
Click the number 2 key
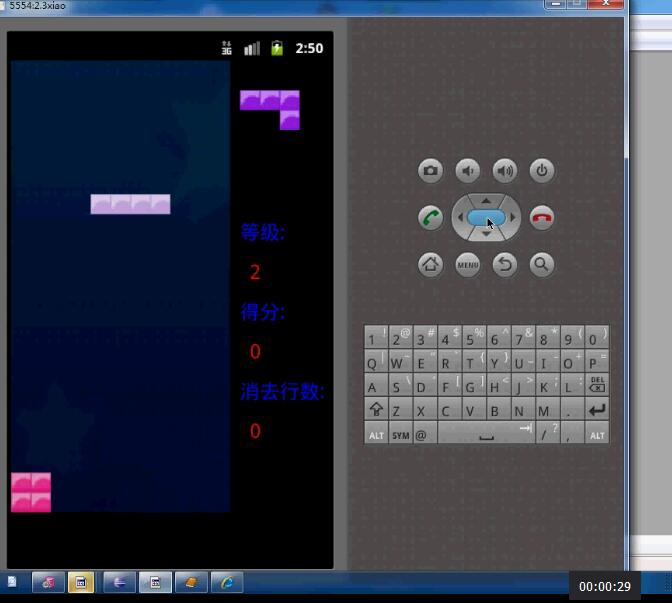point(401,337)
